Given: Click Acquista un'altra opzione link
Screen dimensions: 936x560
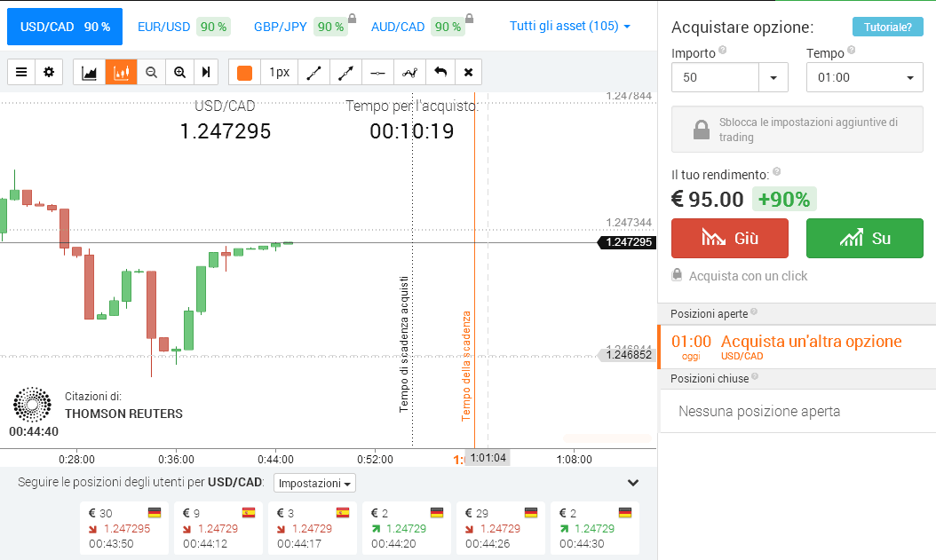Looking at the screenshot, I should [812, 341].
